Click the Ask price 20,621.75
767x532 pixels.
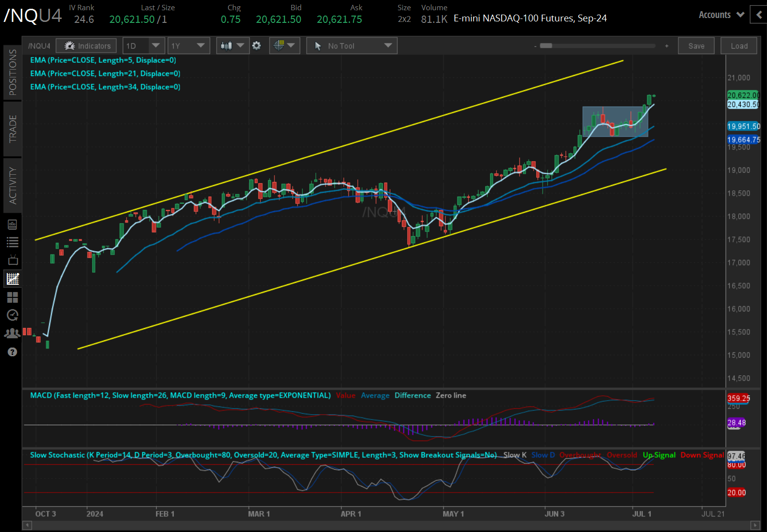coord(339,19)
